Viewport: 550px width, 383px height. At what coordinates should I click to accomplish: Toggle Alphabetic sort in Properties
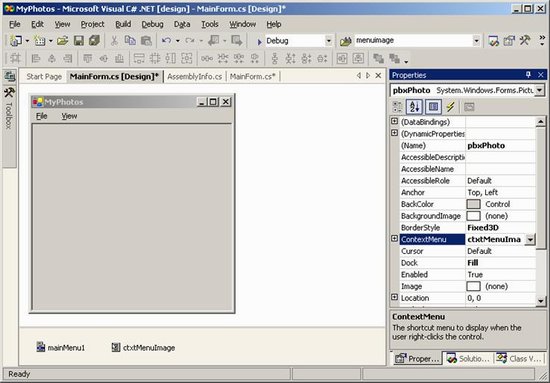pos(414,107)
